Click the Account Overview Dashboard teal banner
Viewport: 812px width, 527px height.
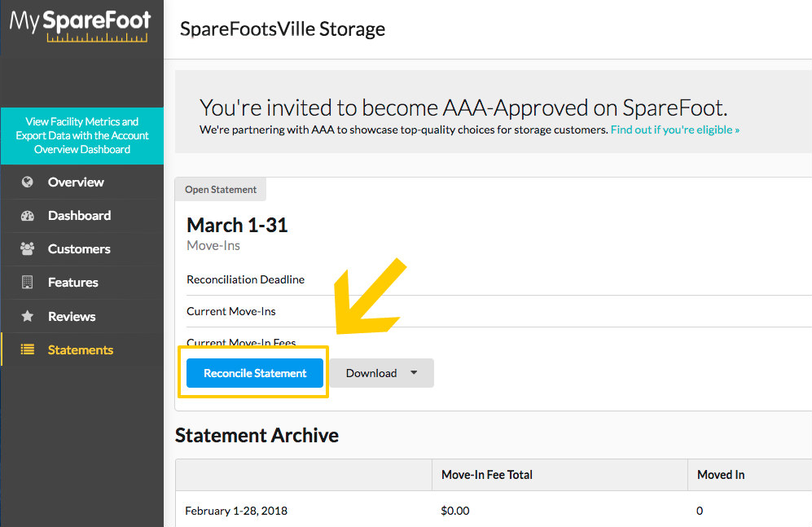point(81,136)
